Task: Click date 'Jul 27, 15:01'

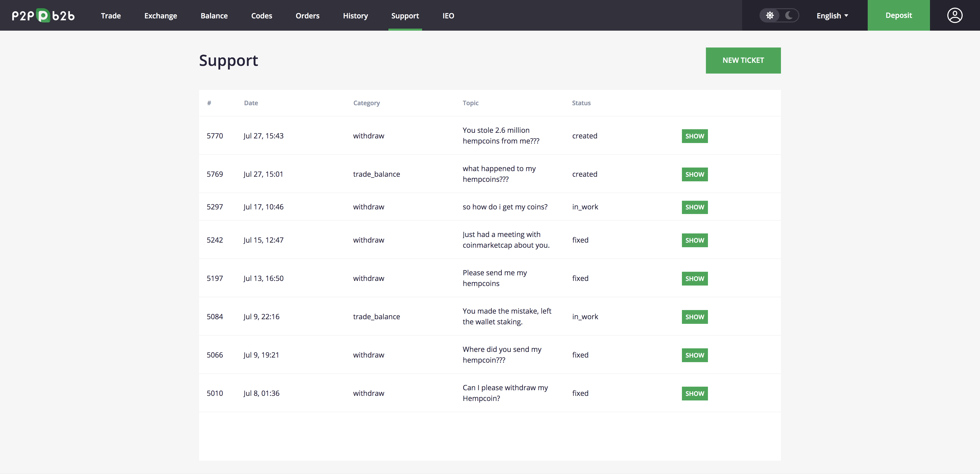Action: coord(263,174)
